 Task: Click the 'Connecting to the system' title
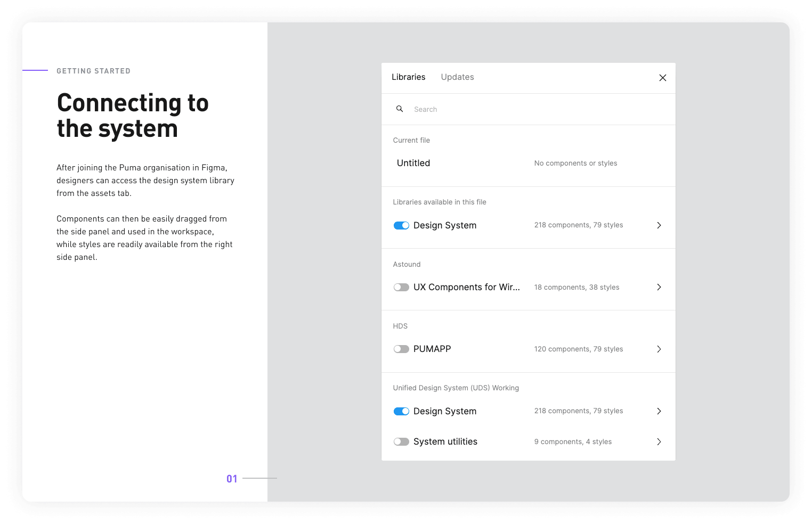pos(133,116)
